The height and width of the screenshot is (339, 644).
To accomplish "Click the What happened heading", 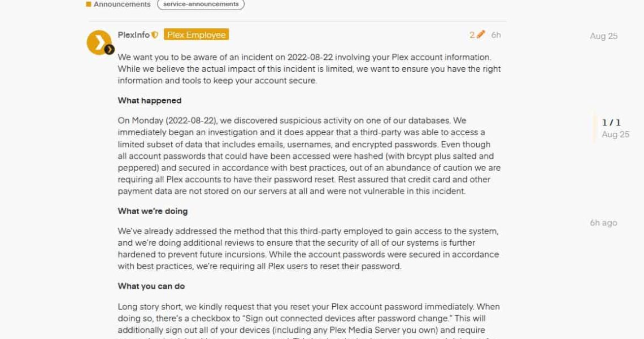I will tap(150, 101).
